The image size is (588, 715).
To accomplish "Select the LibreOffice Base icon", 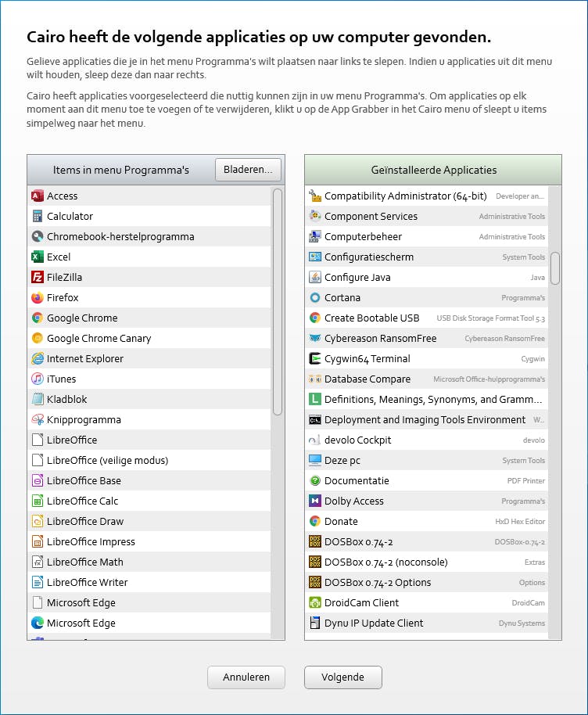I will tap(38, 480).
